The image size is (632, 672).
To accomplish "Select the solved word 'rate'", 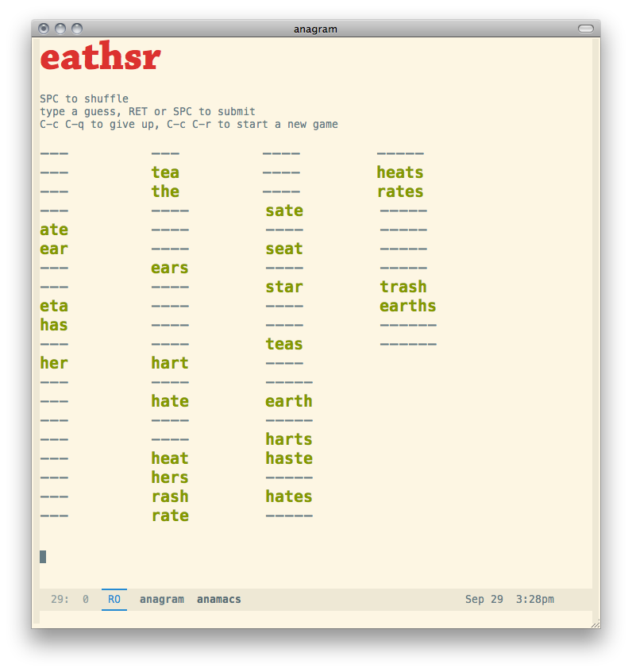I will coord(170,516).
